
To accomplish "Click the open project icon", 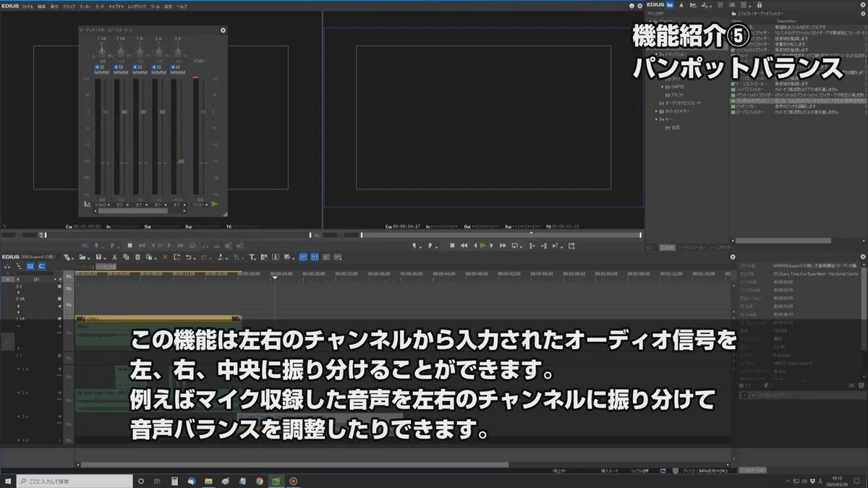I will [81, 257].
